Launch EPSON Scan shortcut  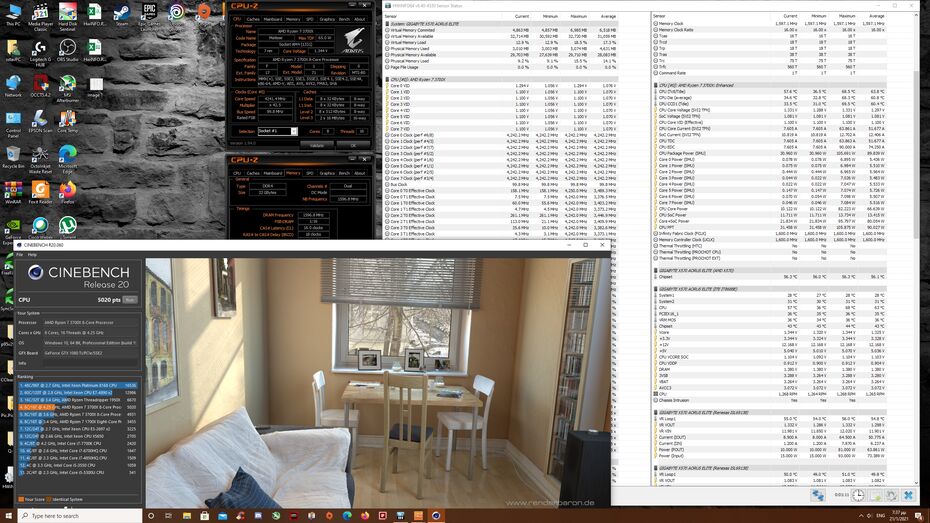(x=40, y=122)
